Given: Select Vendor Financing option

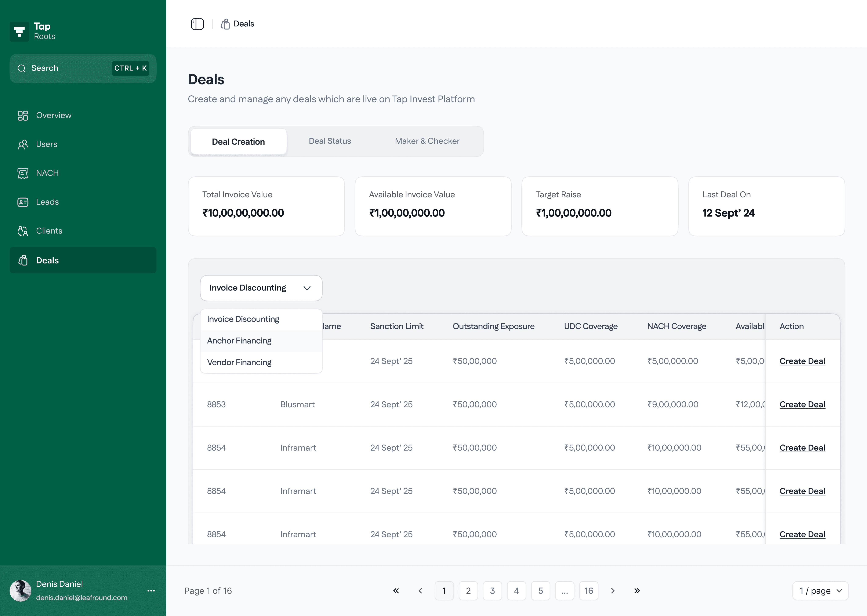Looking at the screenshot, I should [x=239, y=362].
